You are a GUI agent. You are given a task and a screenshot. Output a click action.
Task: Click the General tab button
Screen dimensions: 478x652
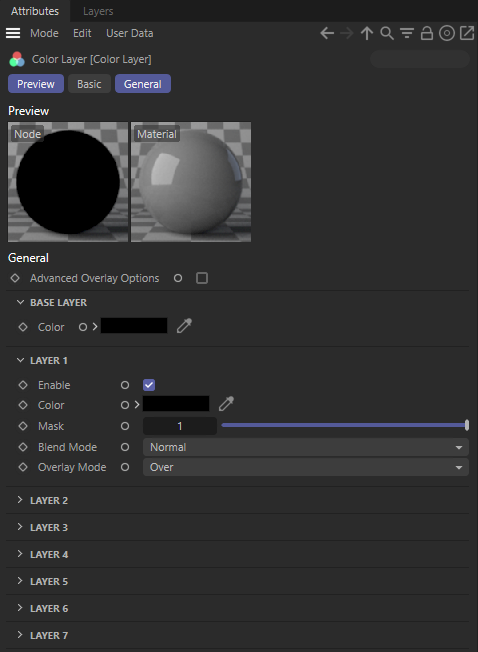click(143, 84)
